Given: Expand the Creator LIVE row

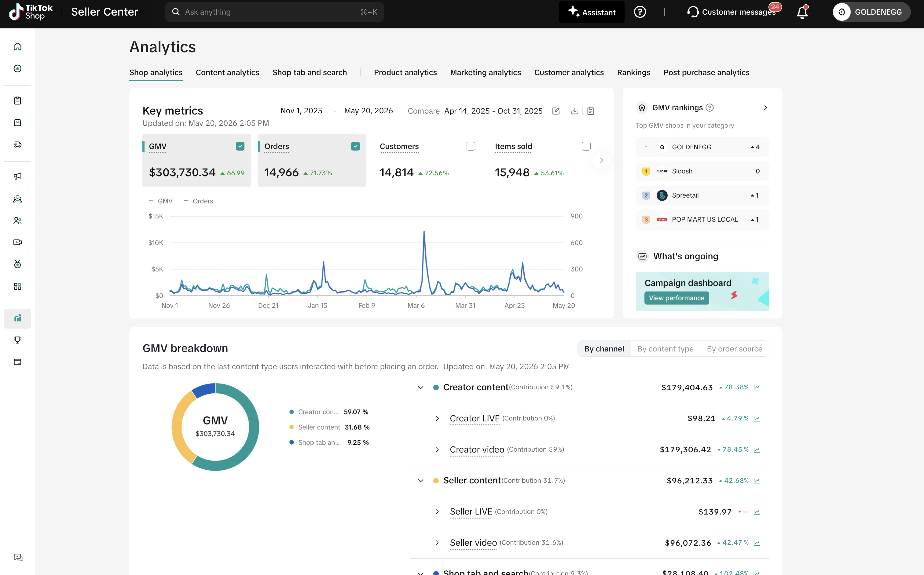Looking at the screenshot, I should [x=437, y=418].
